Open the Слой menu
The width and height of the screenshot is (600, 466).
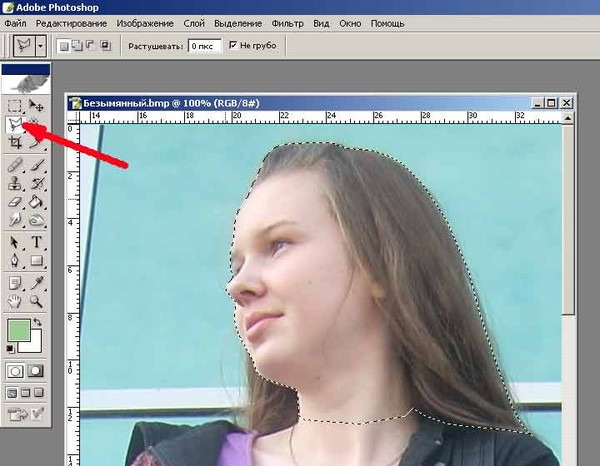click(x=194, y=24)
